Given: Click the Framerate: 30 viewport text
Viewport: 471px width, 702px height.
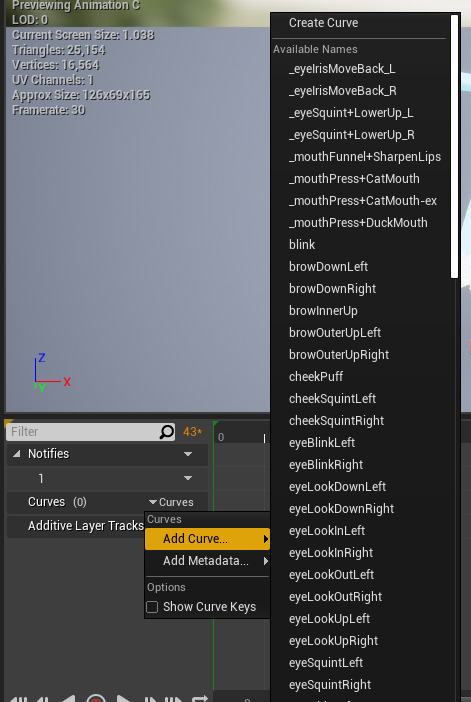Looking at the screenshot, I should (48, 110).
